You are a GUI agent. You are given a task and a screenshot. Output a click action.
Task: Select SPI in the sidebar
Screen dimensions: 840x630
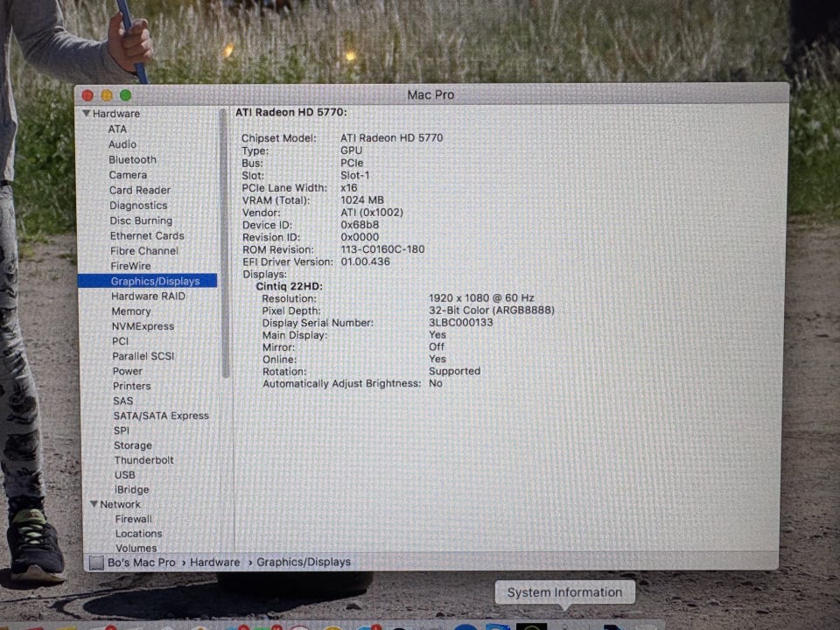(122, 430)
